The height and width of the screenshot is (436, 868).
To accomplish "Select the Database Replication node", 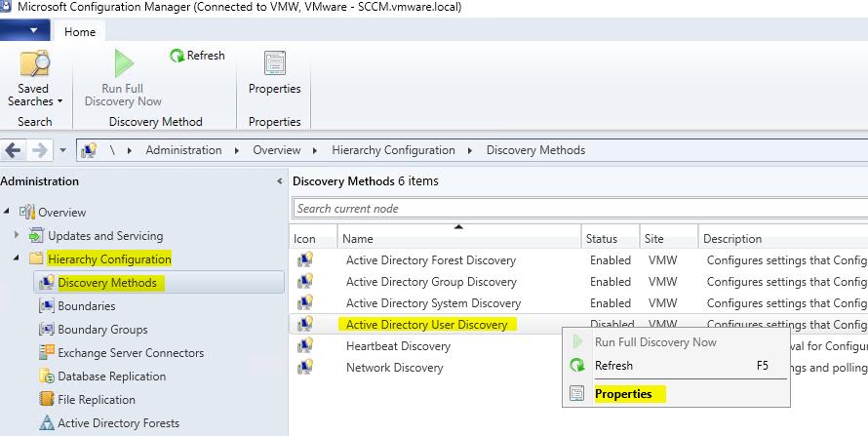I will pos(111,377).
